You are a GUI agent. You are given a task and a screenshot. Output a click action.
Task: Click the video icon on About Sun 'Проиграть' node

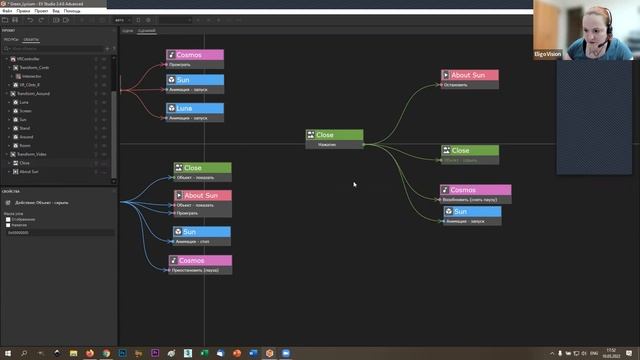tap(179, 196)
